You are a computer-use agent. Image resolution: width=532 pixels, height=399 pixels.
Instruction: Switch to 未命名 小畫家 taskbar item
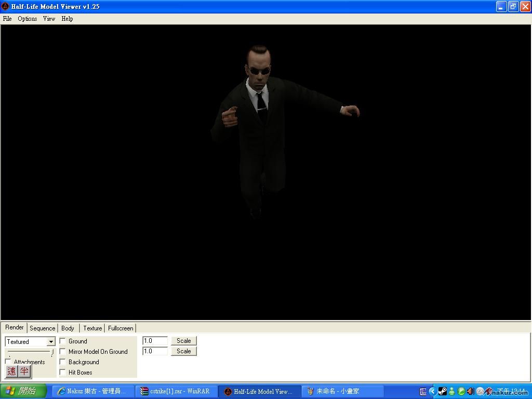coord(342,391)
